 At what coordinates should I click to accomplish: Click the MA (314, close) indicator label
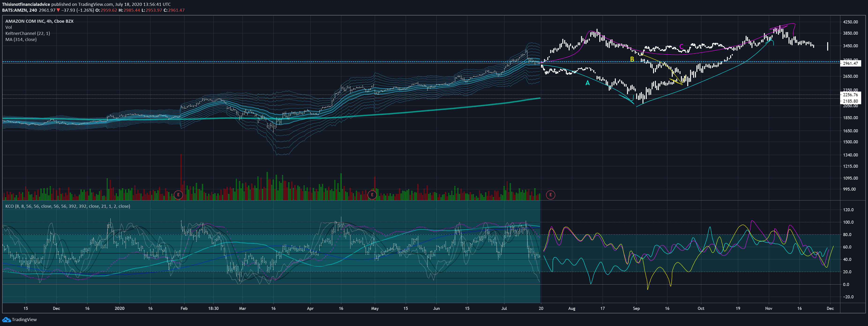click(21, 39)
